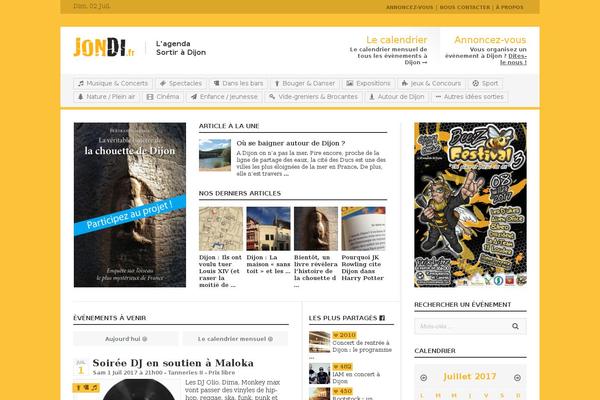Open the book page article thumbnail
The width and height of the screenshot is (600, 400).
(363, 229)
